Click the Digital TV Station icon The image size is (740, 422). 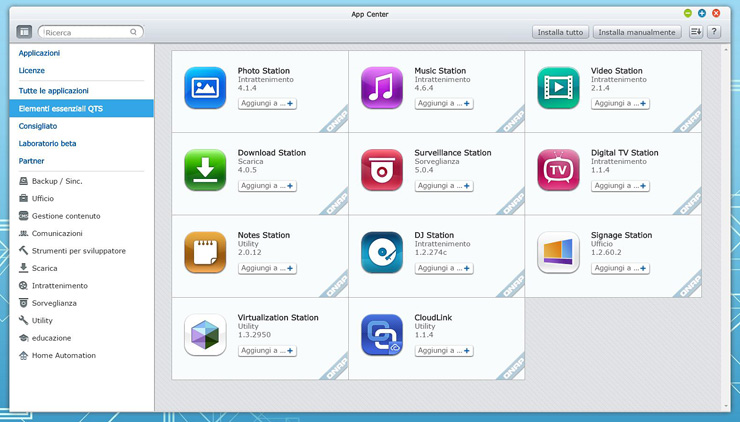[558, 170]
